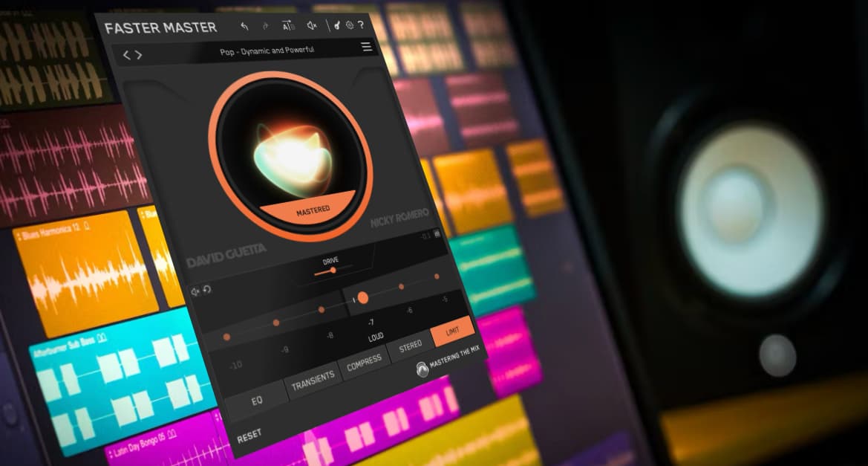Click the undo arrow icon

tap(244, 27)
